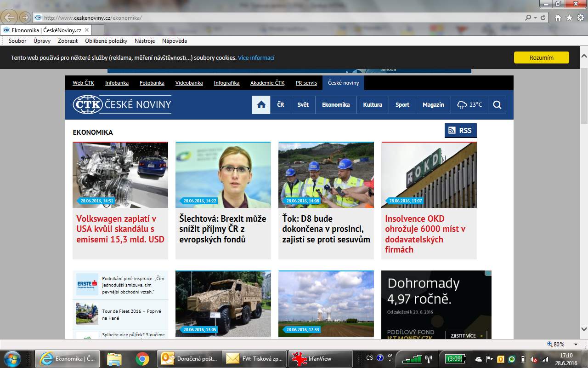
Task: Select the Kultura navigation section
Action: coord(373,105)
